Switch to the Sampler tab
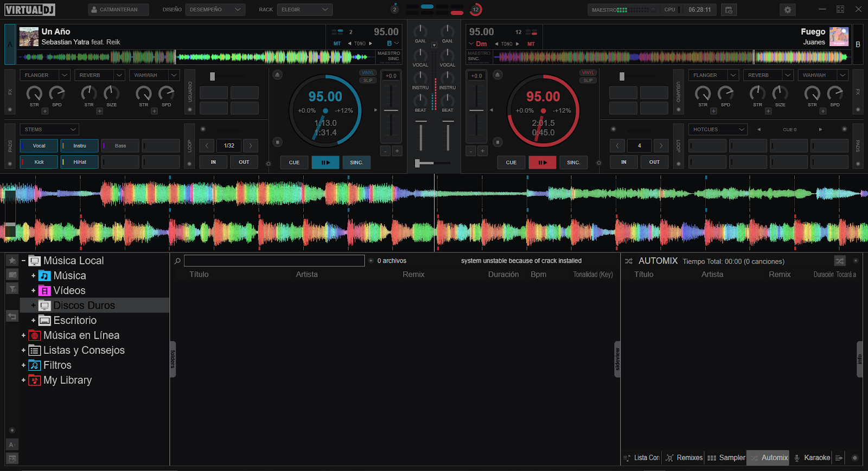 tap(726, 458)
